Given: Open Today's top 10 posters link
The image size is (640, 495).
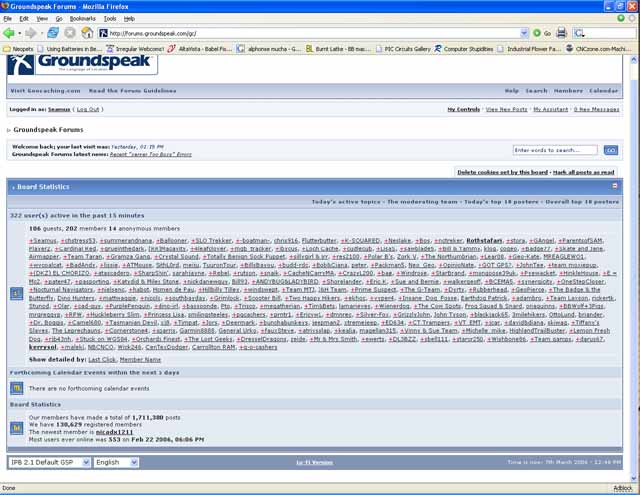Looking at the screenshot, I should pos(501,202).
